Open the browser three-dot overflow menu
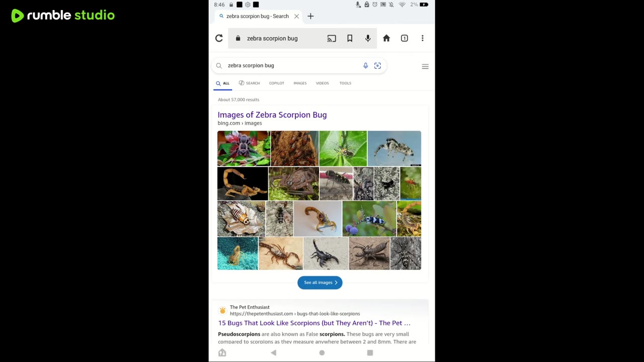644x362 pixels. click(423, 38)
